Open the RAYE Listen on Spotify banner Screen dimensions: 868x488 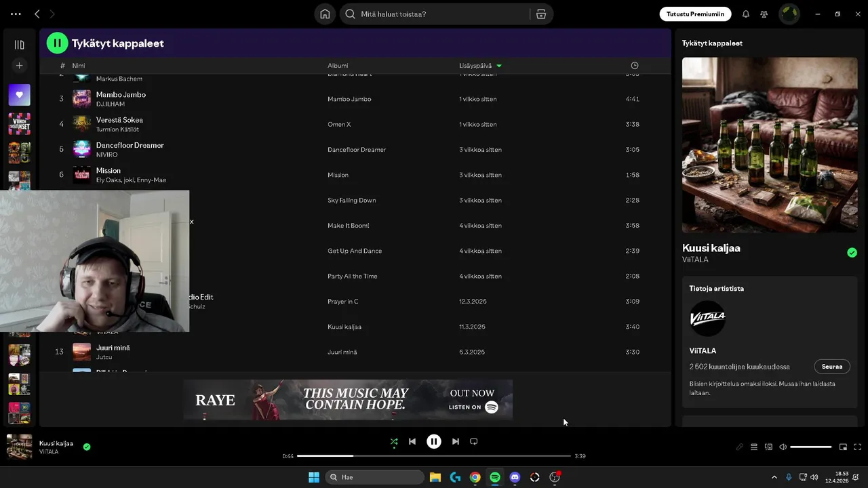[348, 400]
